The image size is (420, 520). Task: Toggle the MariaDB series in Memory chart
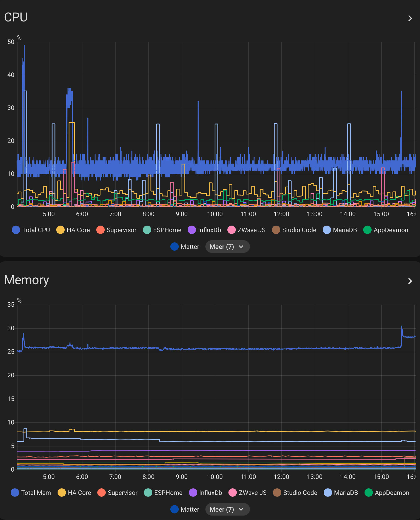(328, 493)
